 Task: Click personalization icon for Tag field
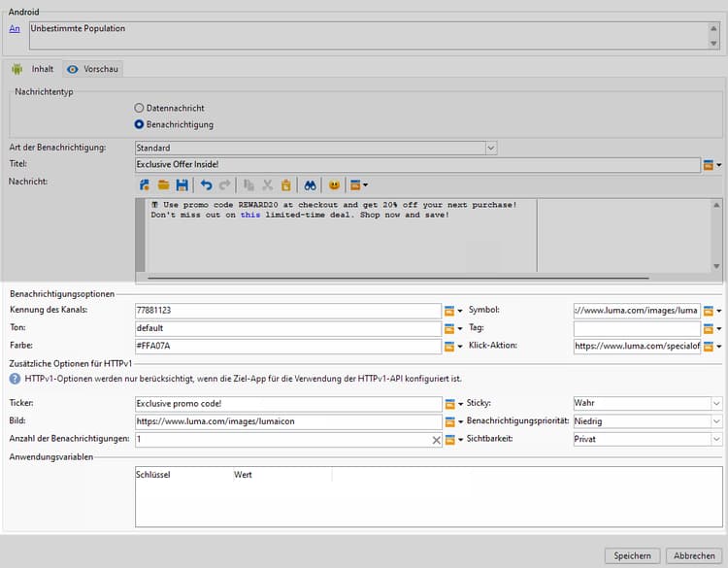708,328
